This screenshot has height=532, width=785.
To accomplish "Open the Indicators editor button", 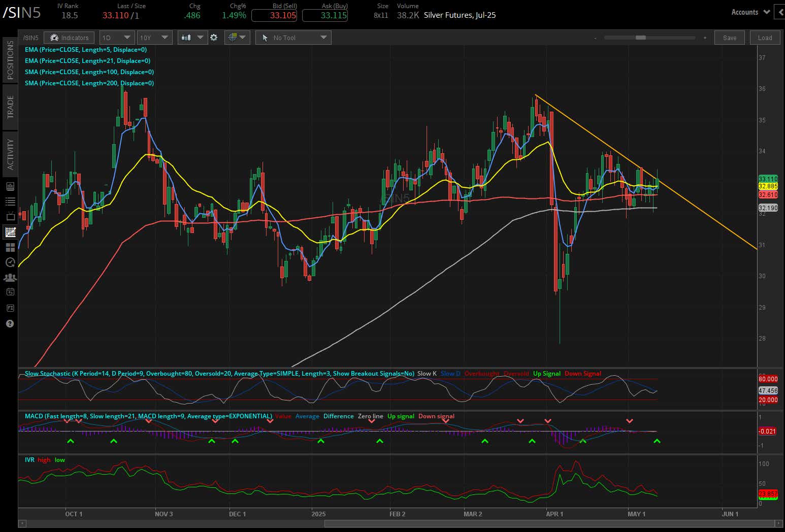I will (69, 37).
